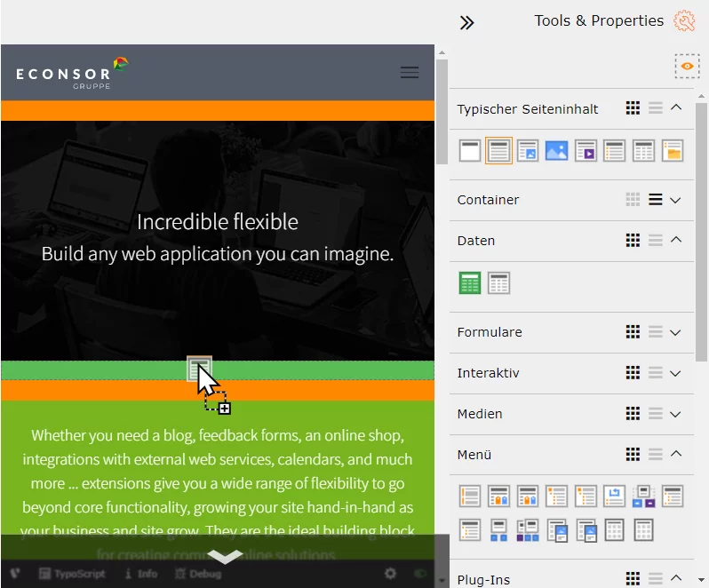
Task: Open admin panel settings gear
Action: coord(390,574)
